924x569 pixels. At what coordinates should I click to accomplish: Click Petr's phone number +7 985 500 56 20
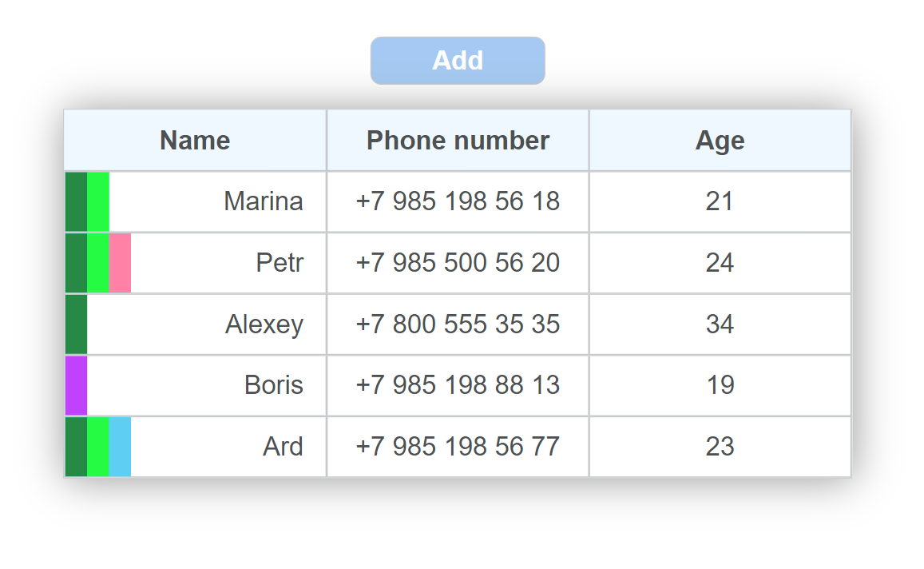[x=458, y=263]
